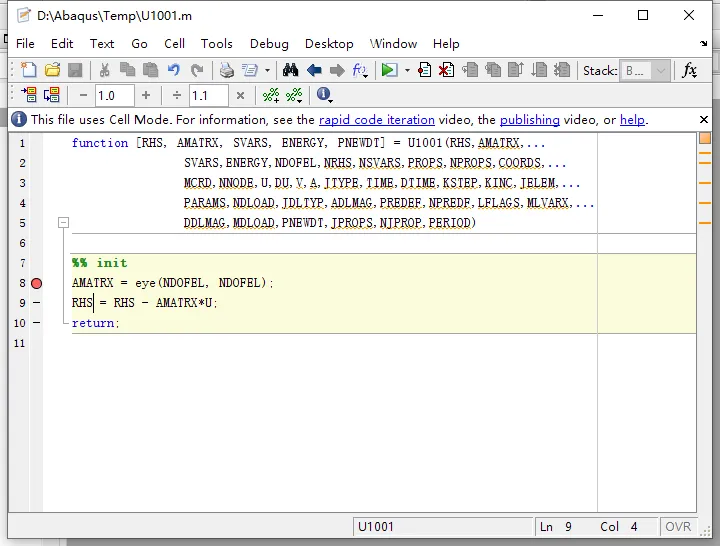Open the Run button dropdown arrow
The height and width of the screenshot is (546, 720).
(407, 71)
